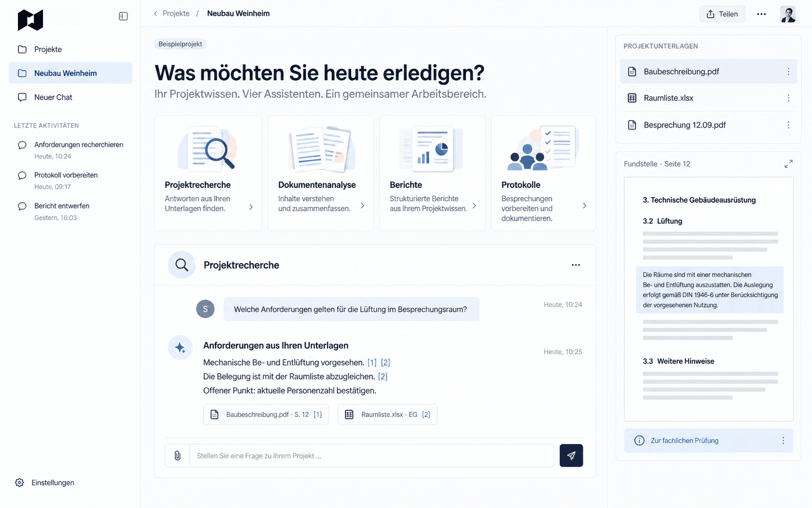Open the Berichte card arrow

pos(474,205)
